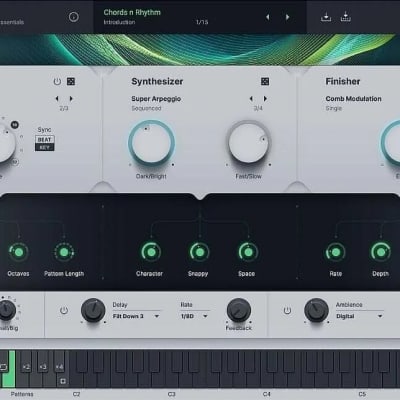The height and width of the screenshot is (400, 400).
Task: Click the Snappy green knob
Action: coord(199,252)
